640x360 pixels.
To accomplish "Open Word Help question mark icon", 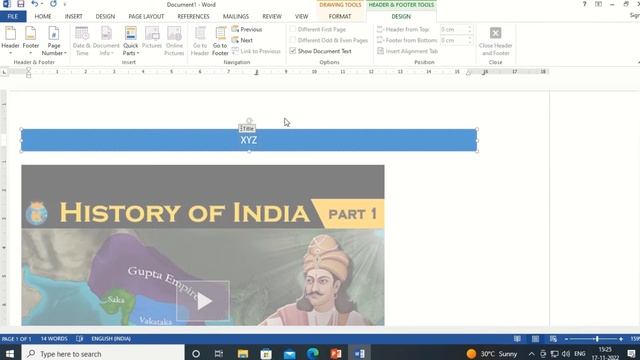I will (584, 4).
